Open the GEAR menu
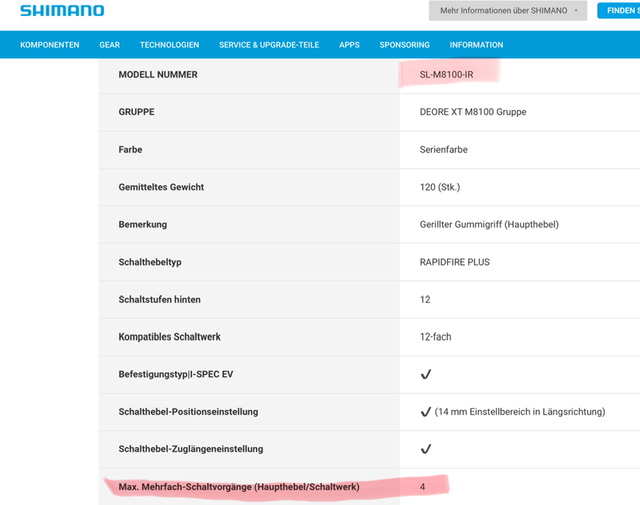Viewport: 640px width, 505px height. (110, 45)
